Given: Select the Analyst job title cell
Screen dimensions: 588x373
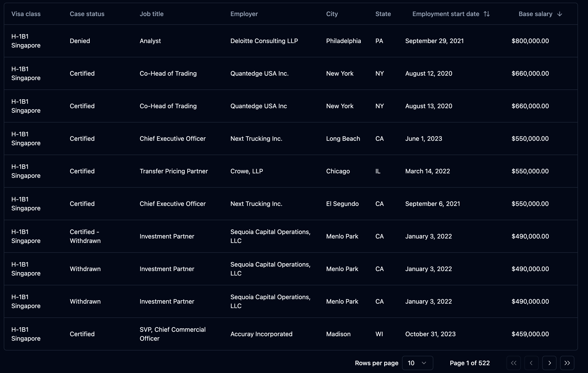Looking at the screenshot, I should pos(150,41).
